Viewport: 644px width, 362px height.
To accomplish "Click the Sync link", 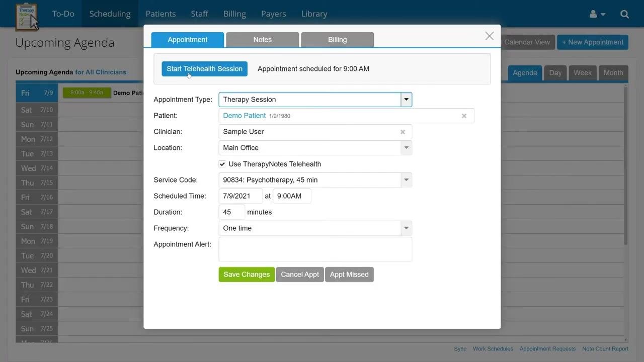I will click(x=460, y=349).
